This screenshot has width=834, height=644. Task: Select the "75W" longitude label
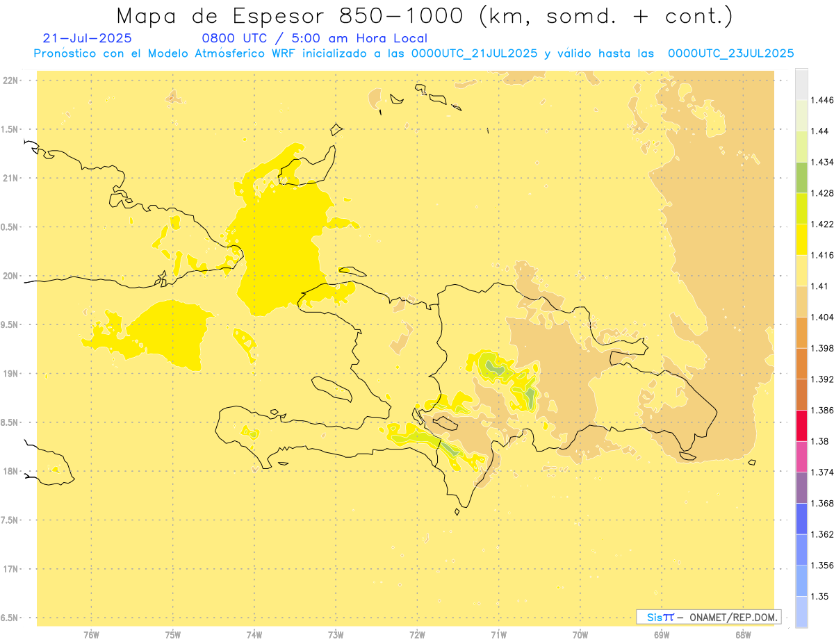coord(173,635)
